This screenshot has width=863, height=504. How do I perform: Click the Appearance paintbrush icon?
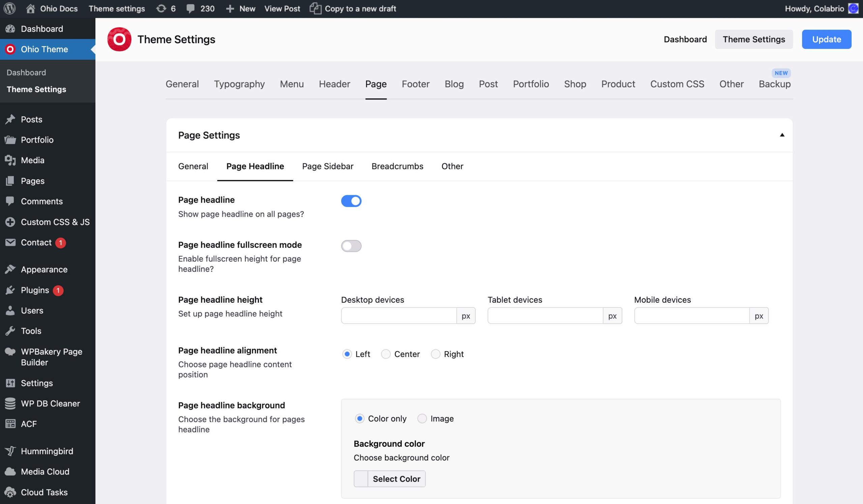coord(10,269)
